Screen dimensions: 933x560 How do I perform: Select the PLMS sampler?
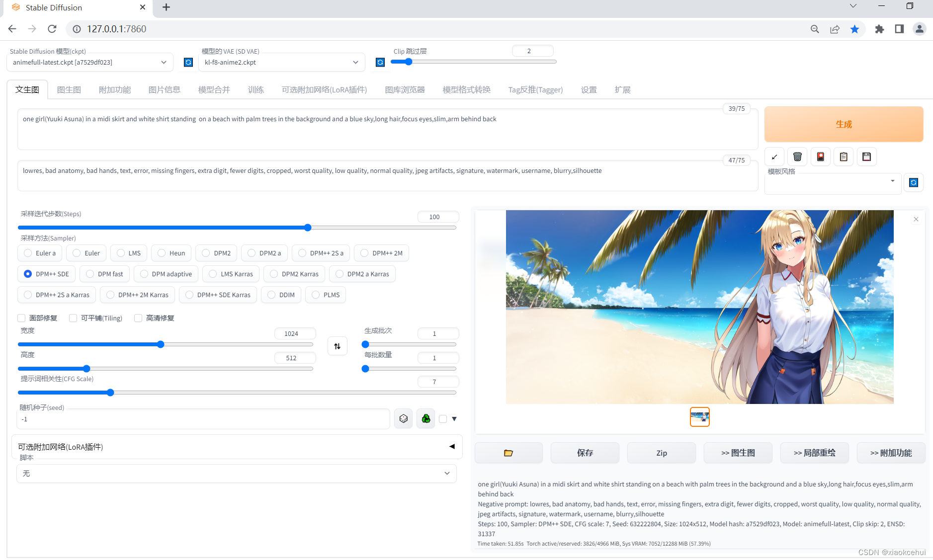(326, 295)
